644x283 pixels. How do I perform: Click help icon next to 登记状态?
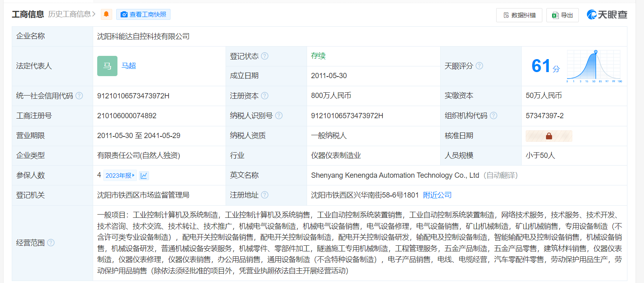[264, 56]
